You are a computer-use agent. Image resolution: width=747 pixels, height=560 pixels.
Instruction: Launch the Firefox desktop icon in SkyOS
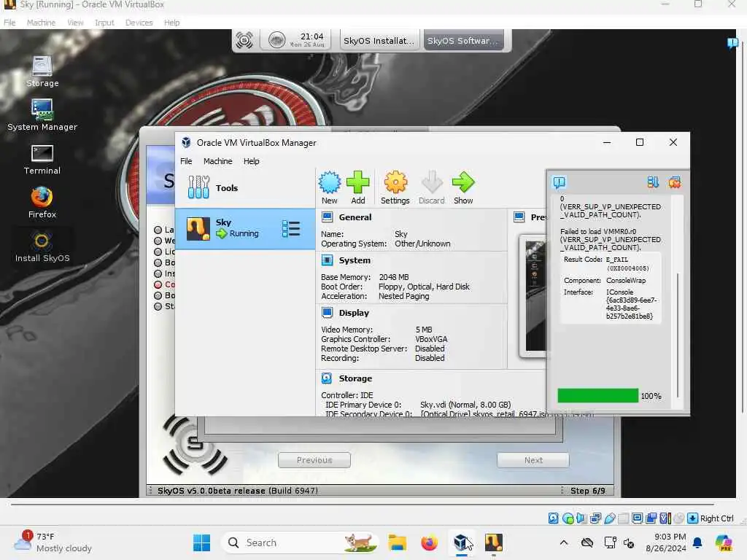42,203
